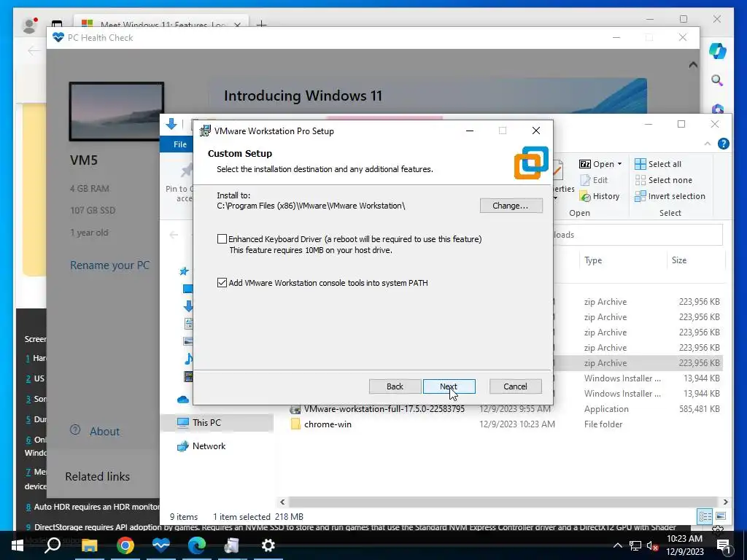Open File Explorer from the taskbar
The width and height of the screenshot is (747, 560).
(89, 545)
